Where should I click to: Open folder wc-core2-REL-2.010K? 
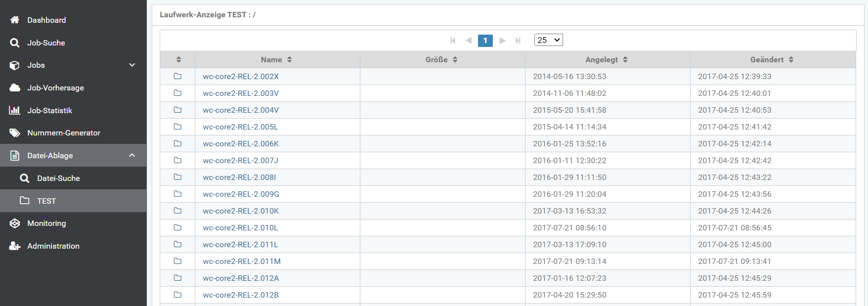(x=241, y=211)
